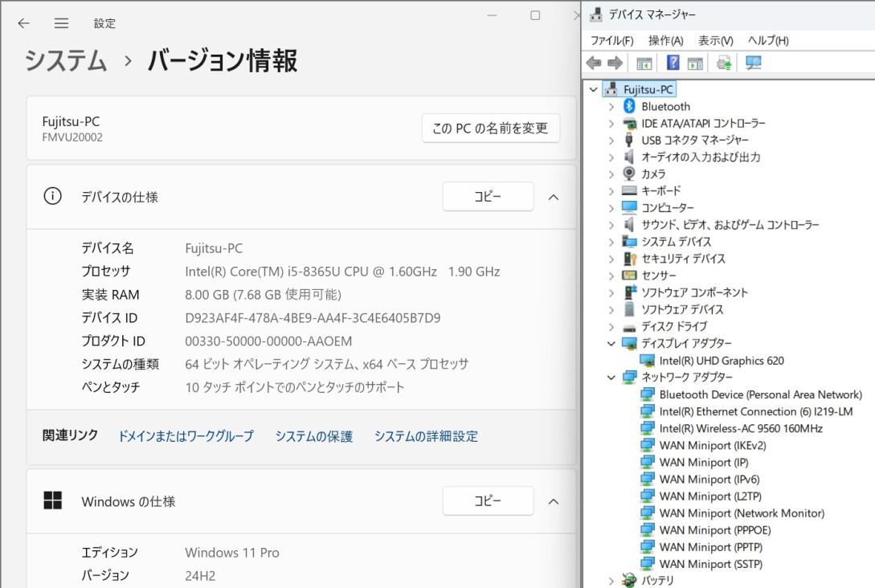Collapse the ネットワーク アダプター category
This screenshot has height=588, width=875.
pyautogui.click(x=611, y=378)
